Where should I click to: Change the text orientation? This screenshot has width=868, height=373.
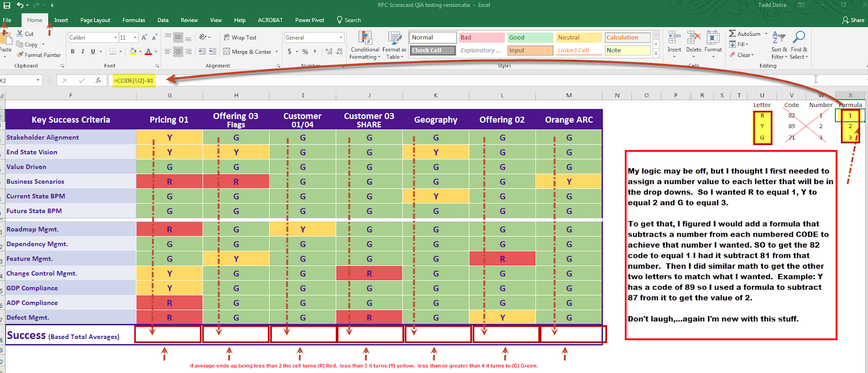click(203, 37)
